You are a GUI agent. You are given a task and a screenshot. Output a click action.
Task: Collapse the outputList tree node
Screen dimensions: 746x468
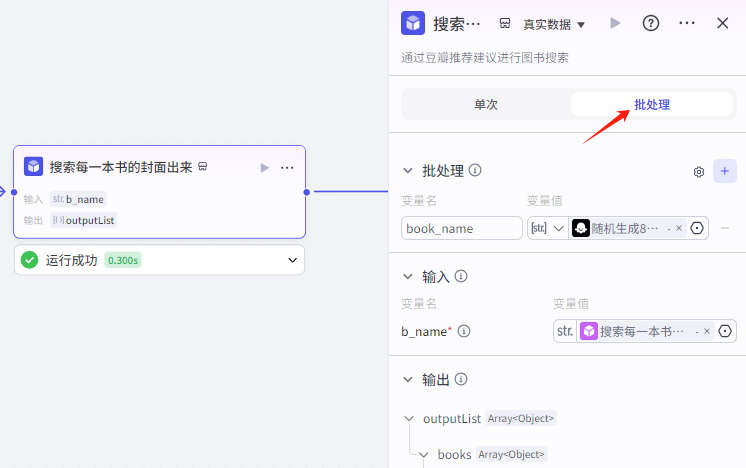(409, 419)
